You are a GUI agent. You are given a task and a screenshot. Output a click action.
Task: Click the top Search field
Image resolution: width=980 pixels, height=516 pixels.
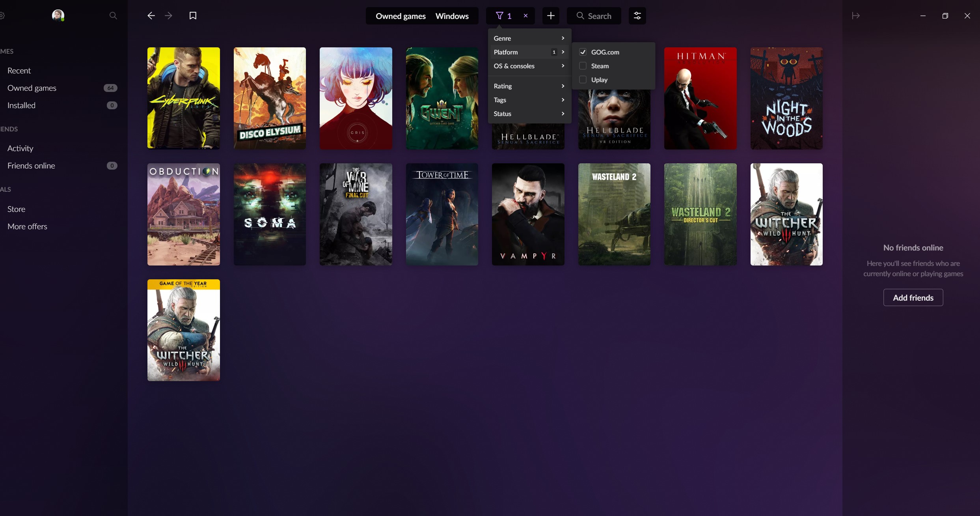[594, 16]
